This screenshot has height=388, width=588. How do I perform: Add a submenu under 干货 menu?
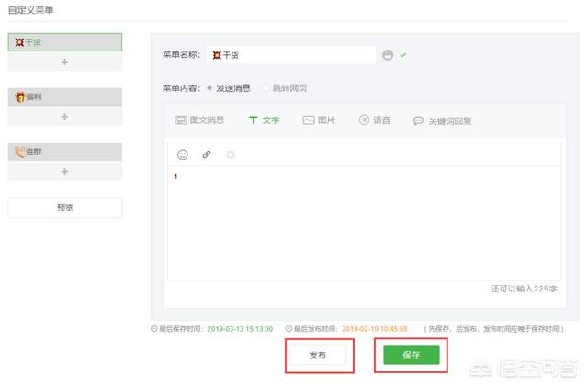64,62
